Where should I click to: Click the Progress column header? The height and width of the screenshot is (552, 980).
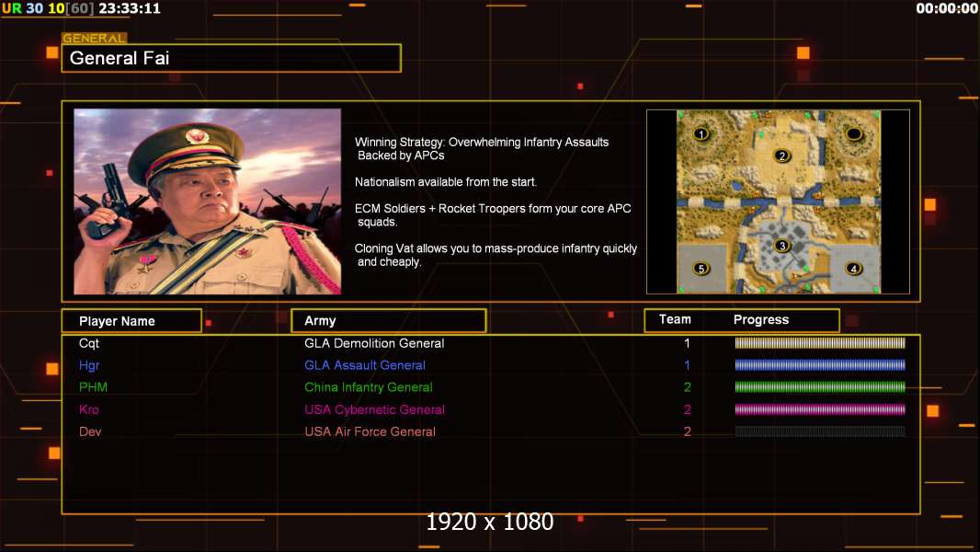[761, 319]
